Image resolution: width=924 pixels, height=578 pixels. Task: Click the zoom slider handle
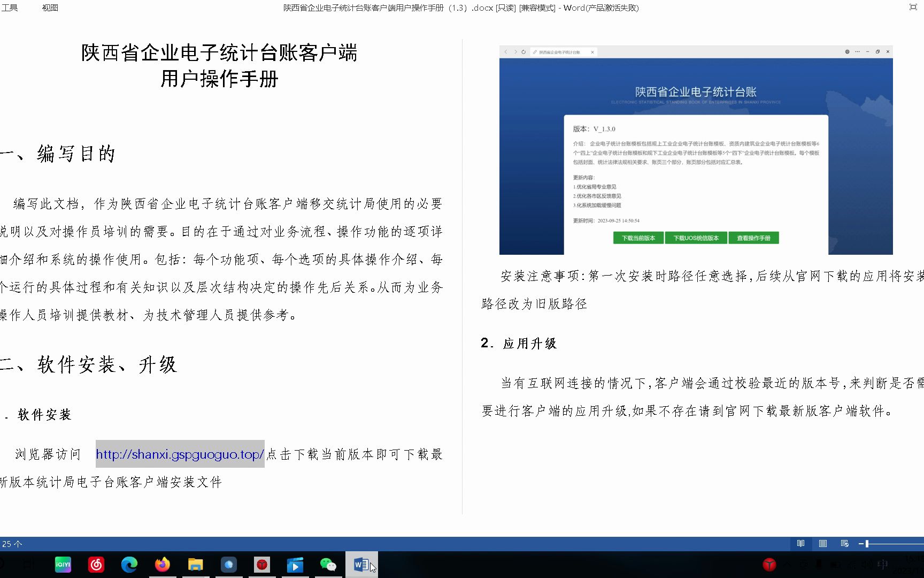tap(867, 544)
